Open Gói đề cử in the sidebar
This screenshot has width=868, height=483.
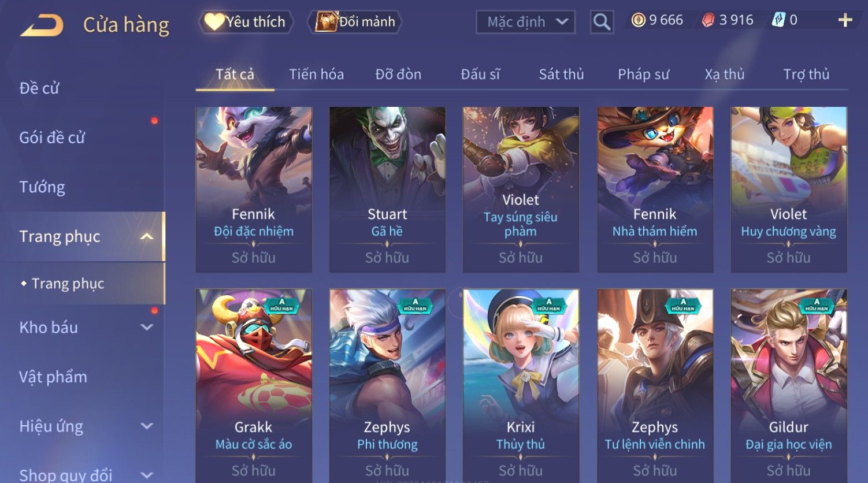pyautogui.click(x=52, y=138)
